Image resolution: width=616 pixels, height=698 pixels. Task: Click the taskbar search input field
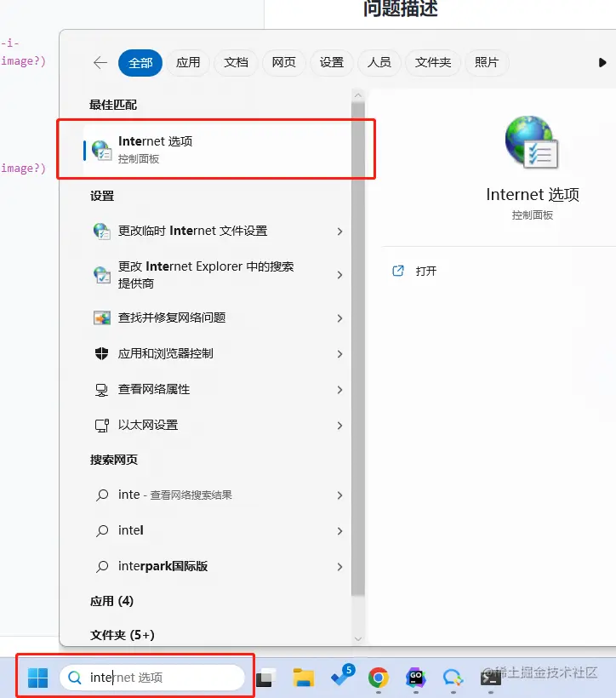[152, 678]
